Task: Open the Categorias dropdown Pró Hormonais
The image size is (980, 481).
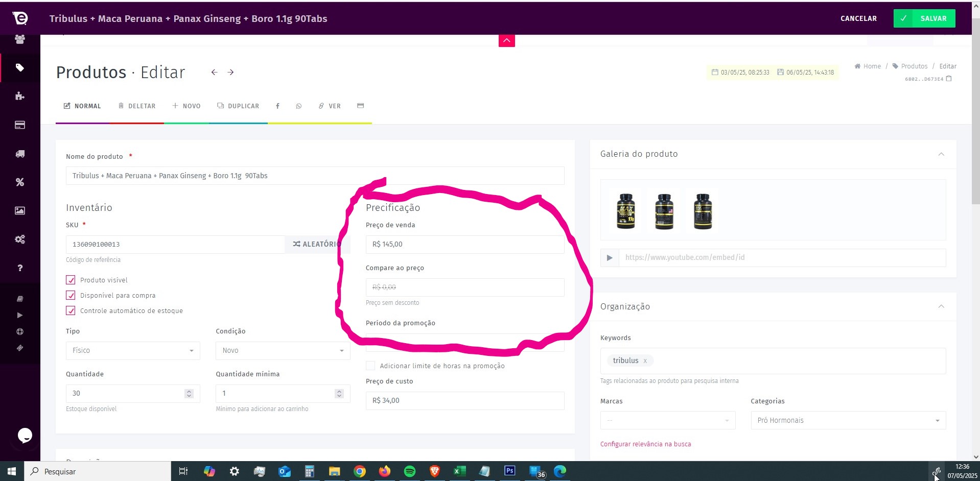Action: (848, 420)
